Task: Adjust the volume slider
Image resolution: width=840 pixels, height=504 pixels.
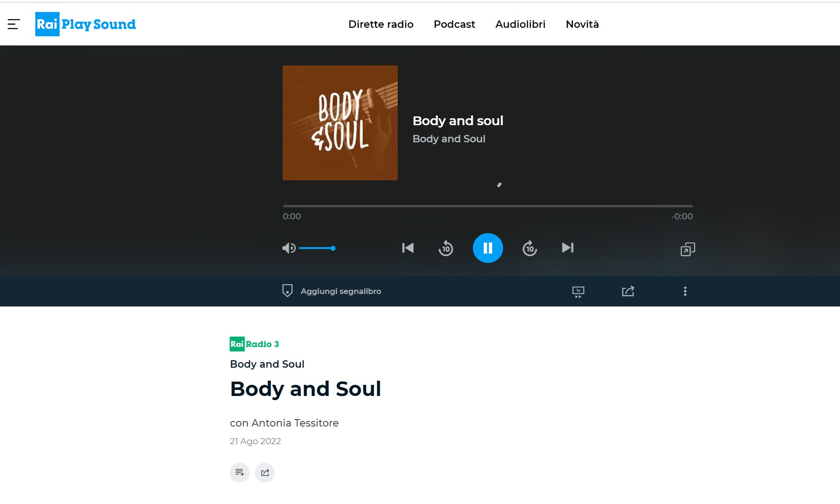Action: 317,248
